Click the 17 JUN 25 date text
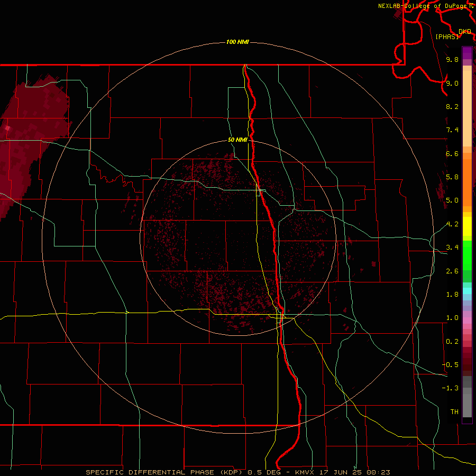The width and height of the screenshot is (476, 476). coord(340,472)
